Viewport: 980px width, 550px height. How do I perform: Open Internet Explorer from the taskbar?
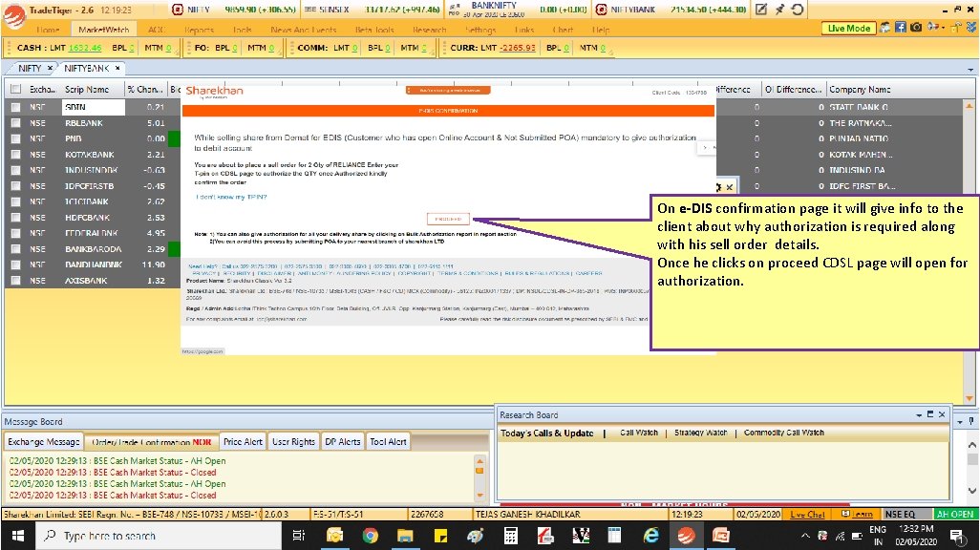pos(650,536)
